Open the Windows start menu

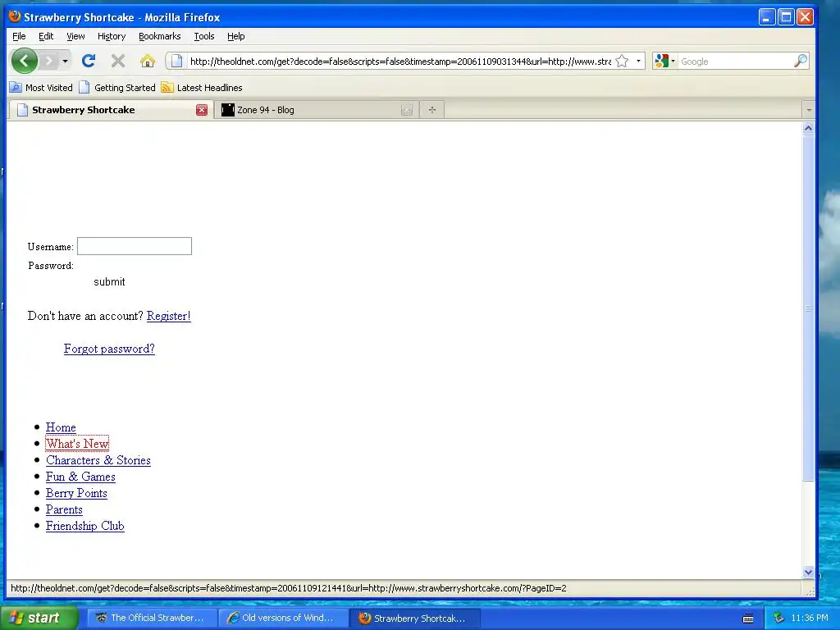pos(38,618)
